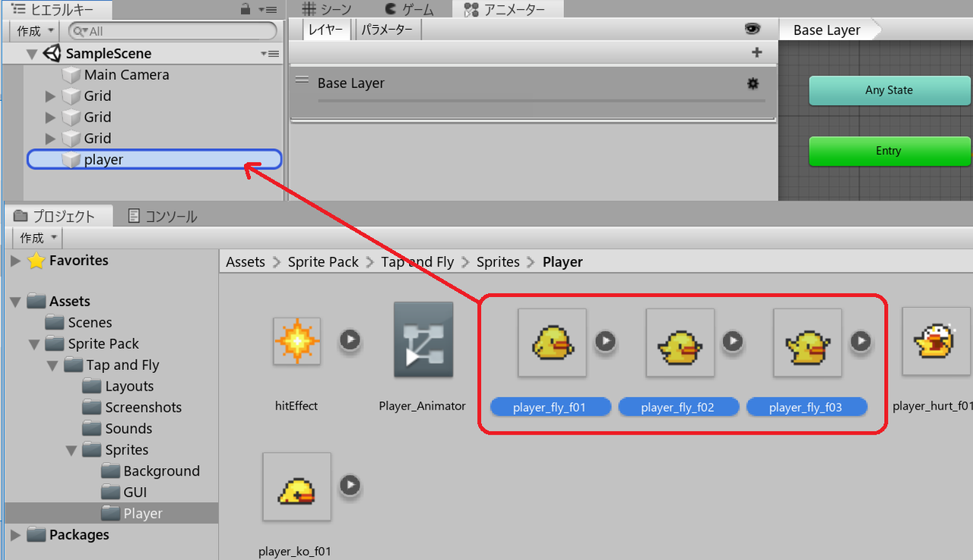Expand player_ko_f01 with its arrow button
Image resolution: width=973 pixels, height=560 pixels.
[350, 485]
